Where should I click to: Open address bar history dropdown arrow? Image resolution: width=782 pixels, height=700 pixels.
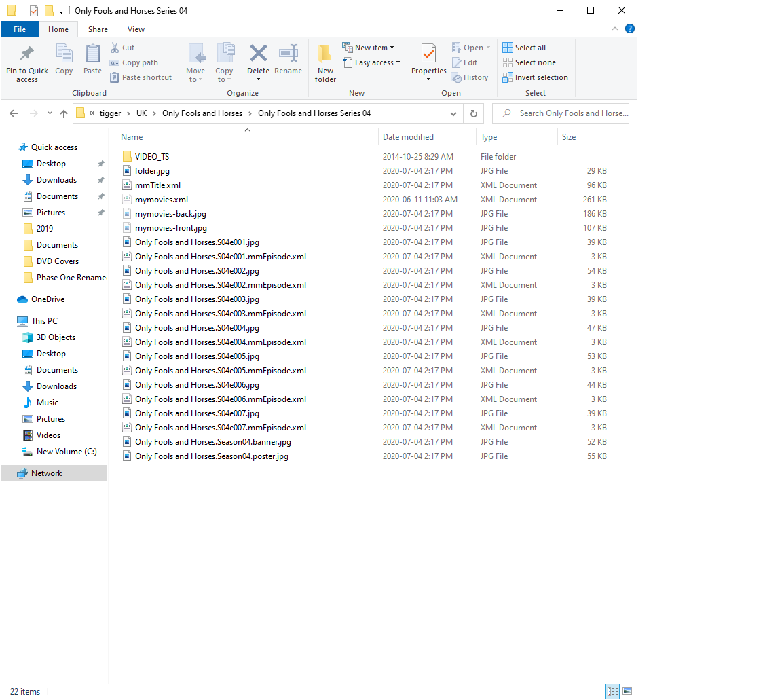click(453, 114)
